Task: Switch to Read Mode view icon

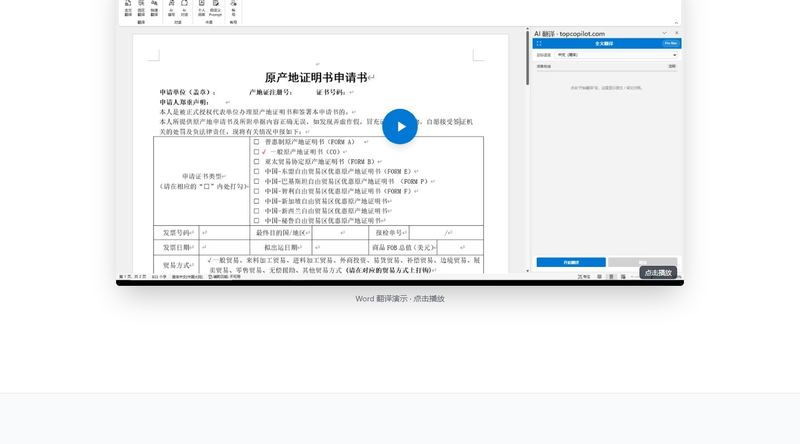Action: [x=599, y=277]
